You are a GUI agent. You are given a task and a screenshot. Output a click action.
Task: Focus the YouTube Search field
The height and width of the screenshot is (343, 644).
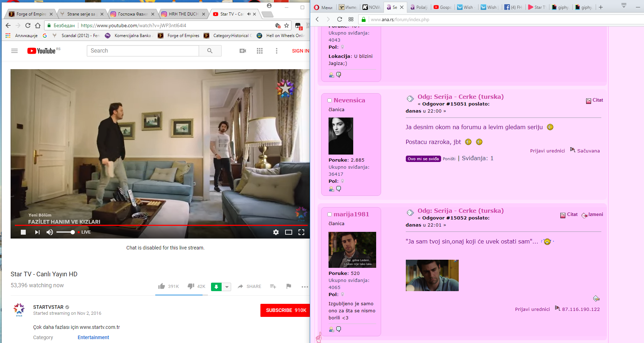tap(143, 51)
